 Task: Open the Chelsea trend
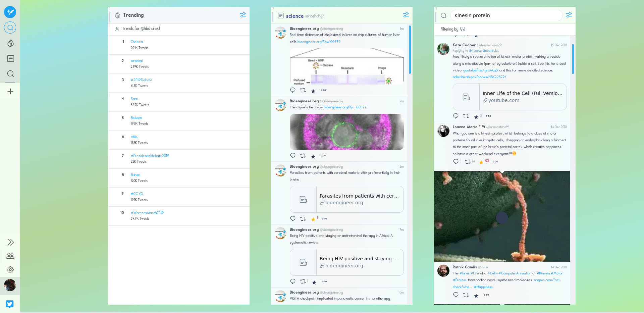click(137, 42)
